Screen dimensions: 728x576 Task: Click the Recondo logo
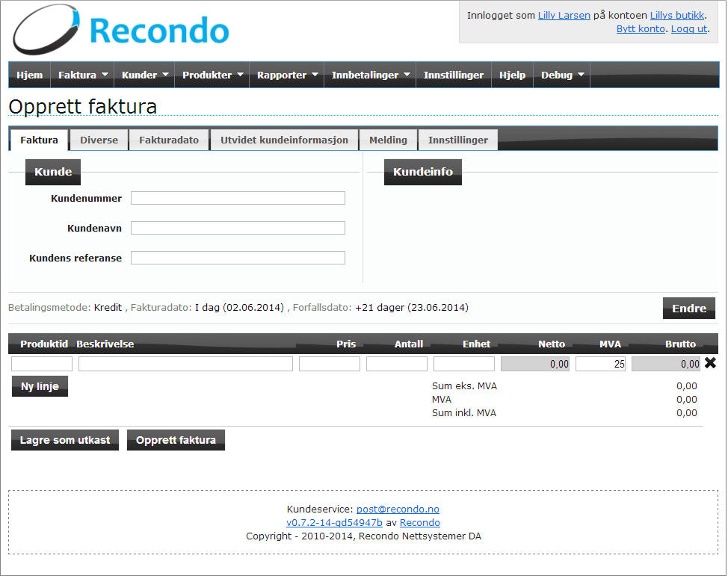pyautogui.click(x=121, y=31)
